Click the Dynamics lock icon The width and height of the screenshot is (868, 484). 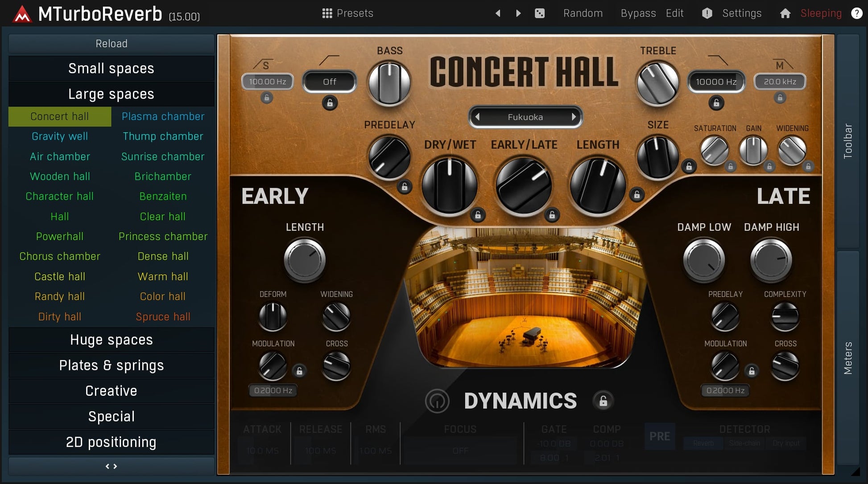(x=603, y=401)
